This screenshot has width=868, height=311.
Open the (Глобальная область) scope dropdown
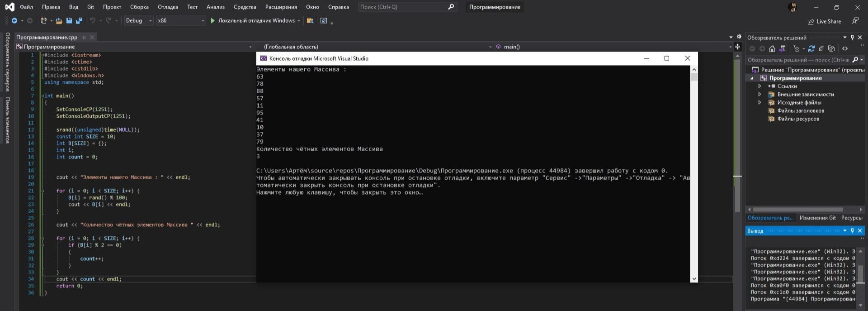tap(491, 47)
